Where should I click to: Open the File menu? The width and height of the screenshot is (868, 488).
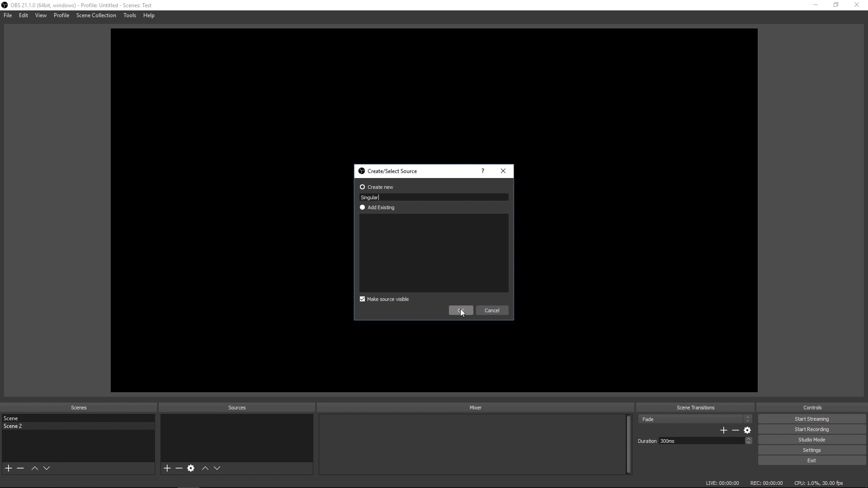tap(8, 15)
